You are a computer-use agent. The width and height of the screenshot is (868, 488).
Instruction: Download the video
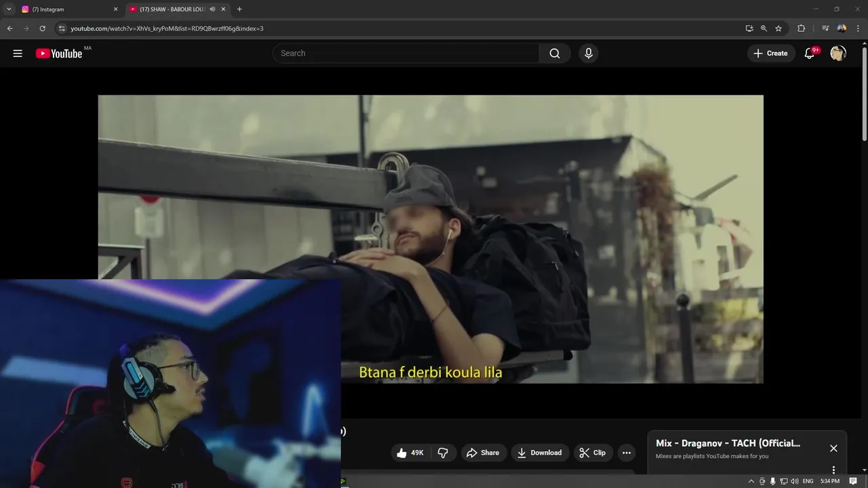point(540,453)
